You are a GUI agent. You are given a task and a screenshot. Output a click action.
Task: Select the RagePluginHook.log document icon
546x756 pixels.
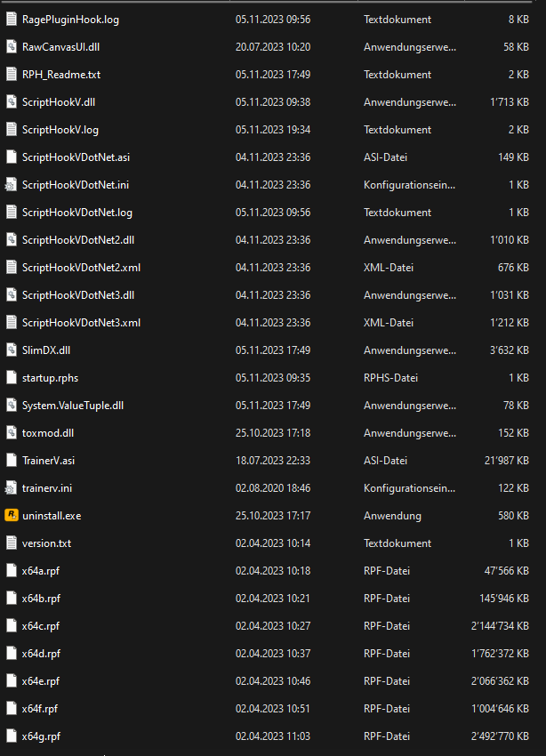12,20
